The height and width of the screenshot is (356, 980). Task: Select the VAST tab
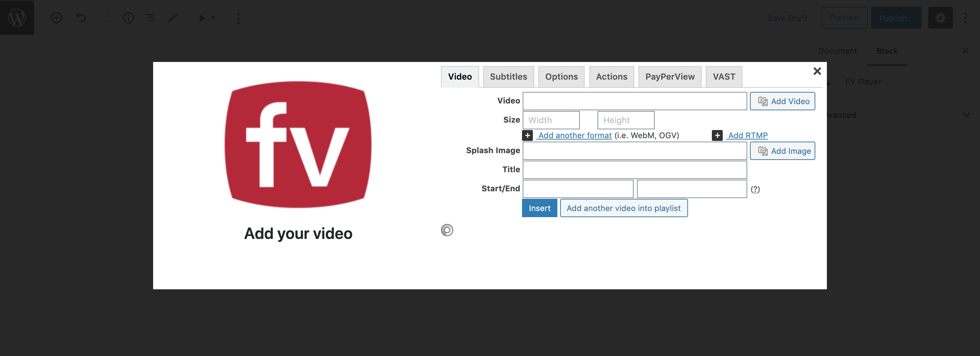(x=723, y=77)
